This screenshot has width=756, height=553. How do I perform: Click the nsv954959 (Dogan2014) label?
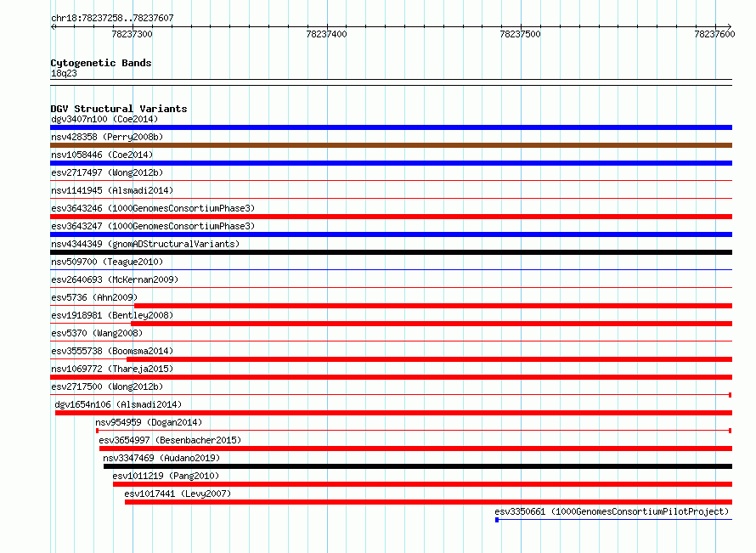149,422
